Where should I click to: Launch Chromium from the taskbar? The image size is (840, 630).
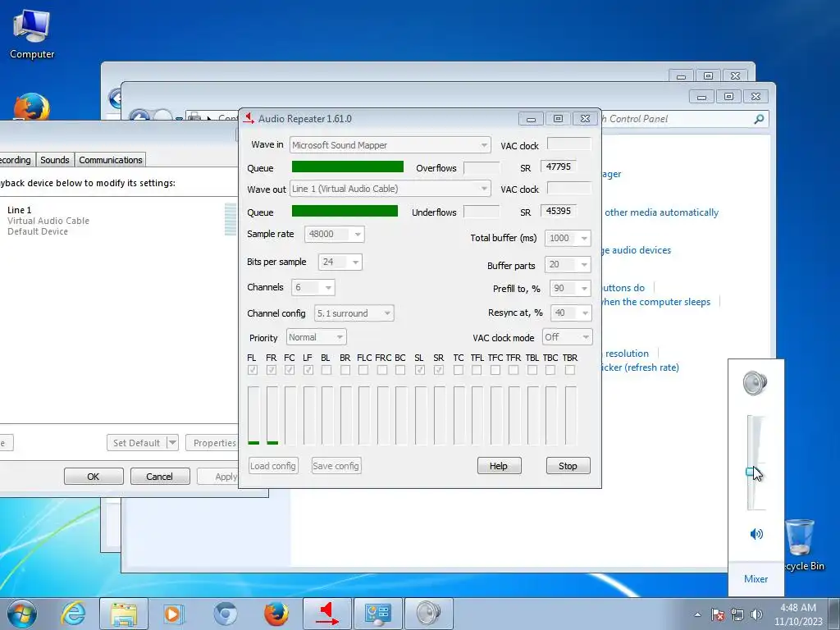[225, 614]
